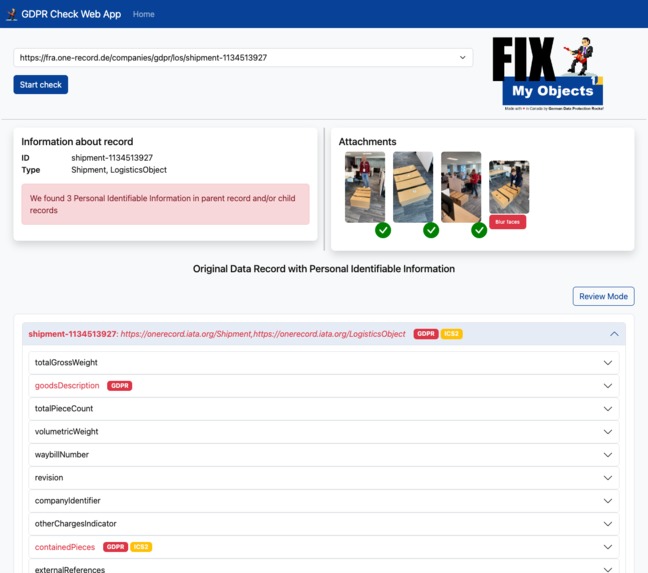Expand the totalPieceCount row
The height and width of the screenshot is (573, 648).
(324, 409)
